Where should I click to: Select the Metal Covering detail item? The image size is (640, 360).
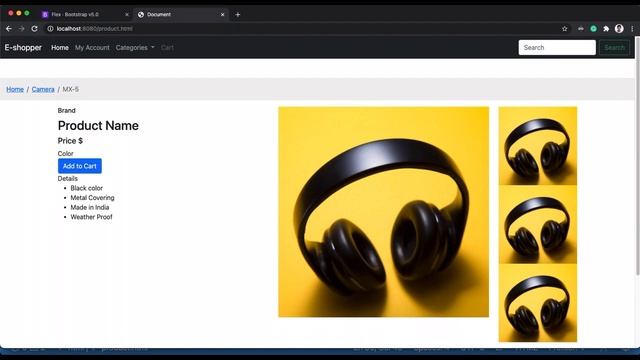(92, 198)
